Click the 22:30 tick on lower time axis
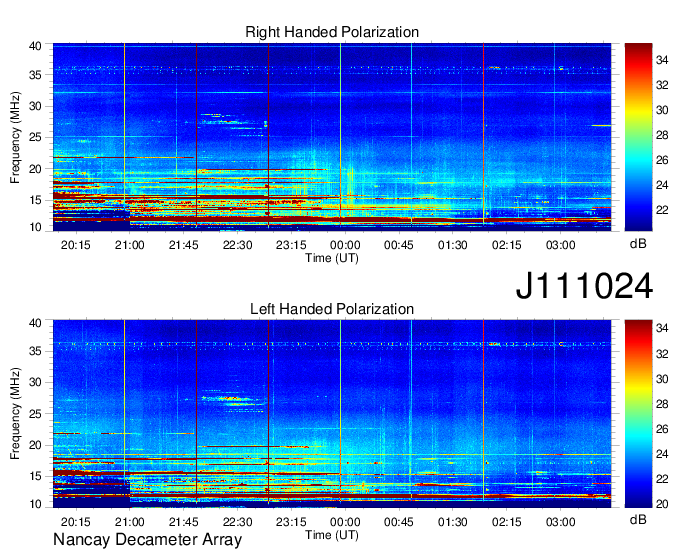Viewport: 680px width, 552px height. click(x=237, y=522)
